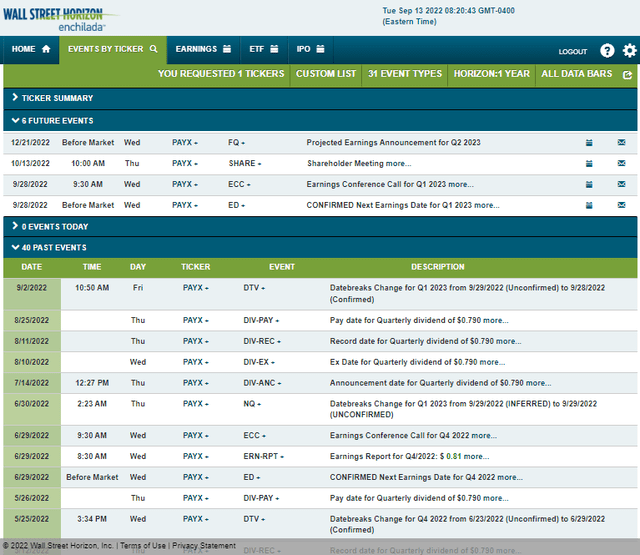Select the Events By Ticker tab
Image resolution: width=640 pixels, height=555 pixels.
pos(113,49)
